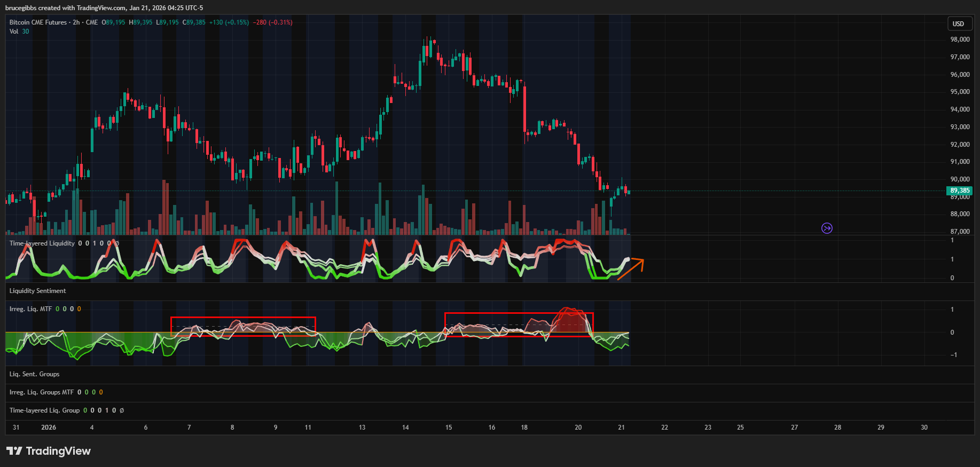Select the Time-layered Liquidity indicator label
980x467 pixels.
(42, 243)
